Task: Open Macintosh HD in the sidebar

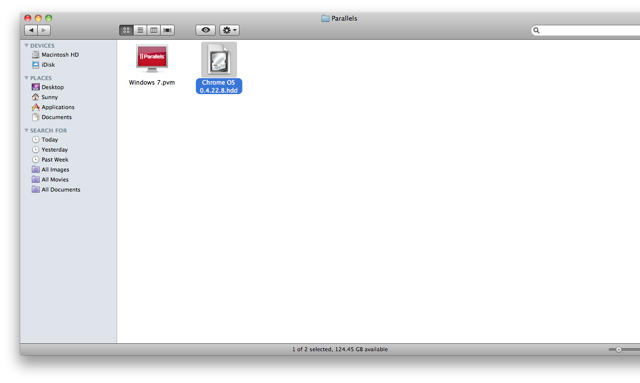Action: point(56,55)
